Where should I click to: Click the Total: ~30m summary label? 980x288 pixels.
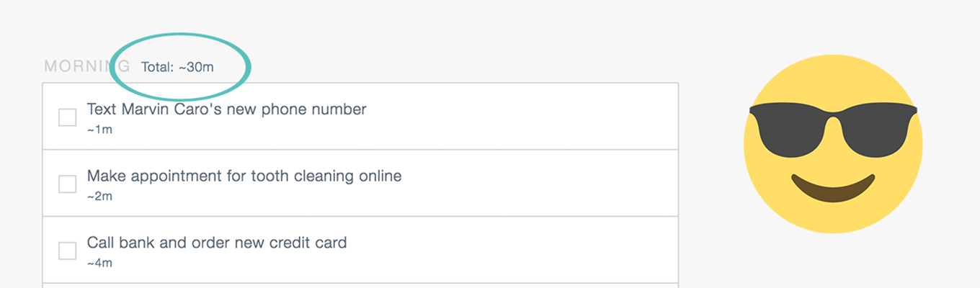coord(177,67)
